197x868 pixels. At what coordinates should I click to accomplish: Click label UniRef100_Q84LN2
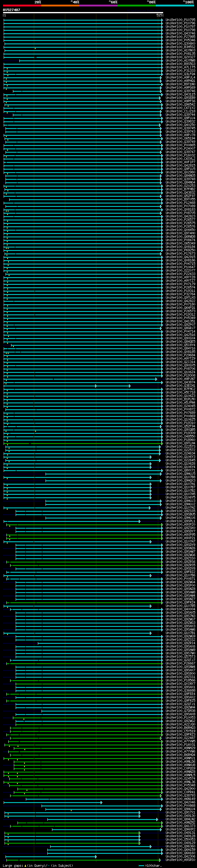pos(180,819)
